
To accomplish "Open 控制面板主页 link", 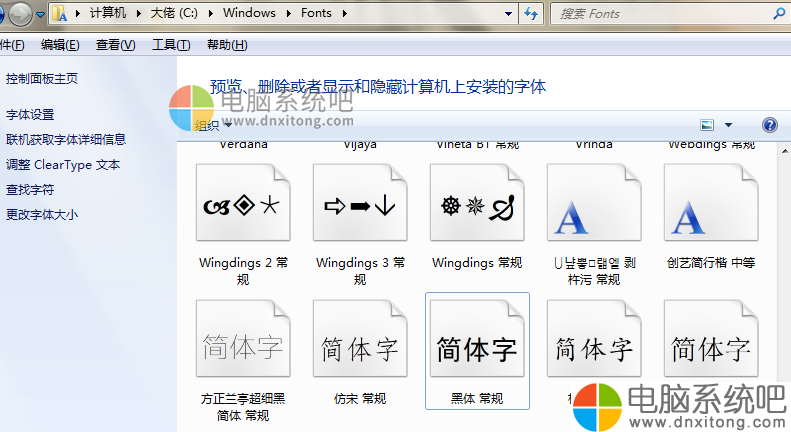I will [x=42, y=79].
